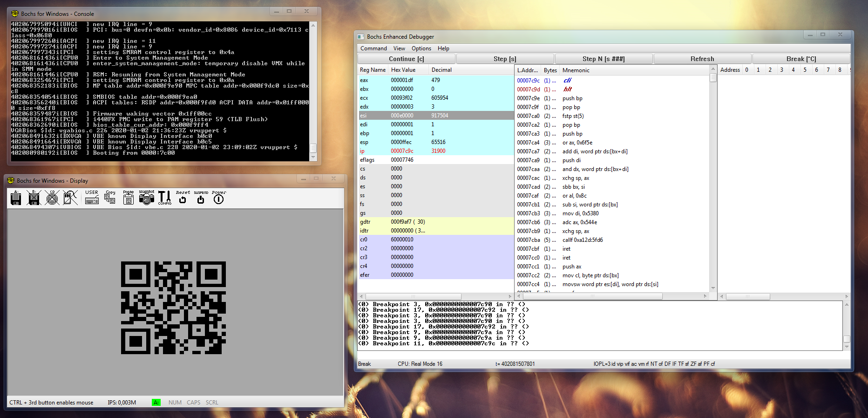Image resolution: width=868 pixels, height=418 pixels.
Task: Select the cli instruction at 00007c9c
Action: pyautogui.click(x=612, y=81)
